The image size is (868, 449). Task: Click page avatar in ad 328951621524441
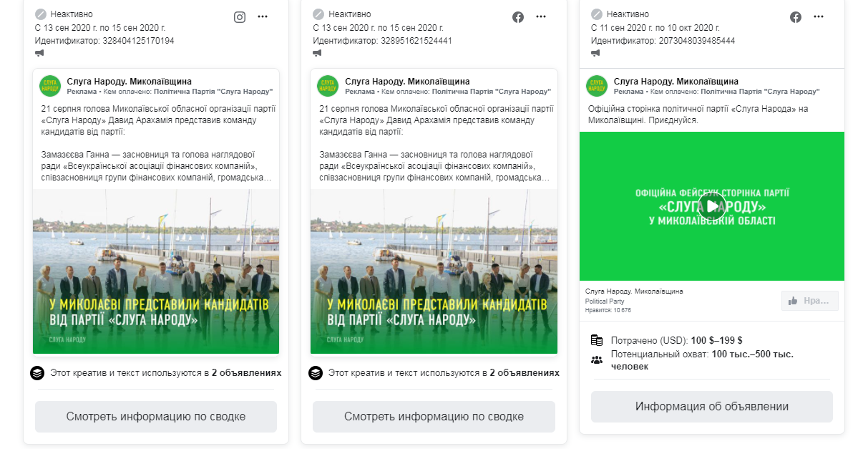click(x=328, y=86)
